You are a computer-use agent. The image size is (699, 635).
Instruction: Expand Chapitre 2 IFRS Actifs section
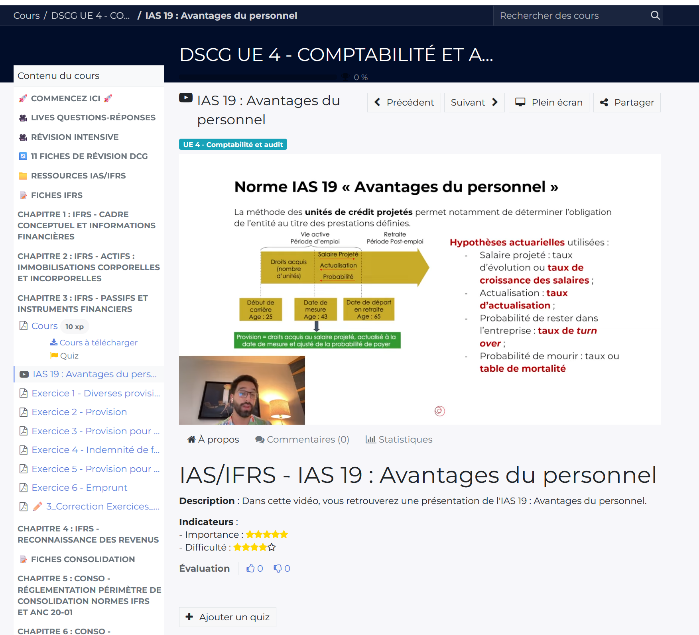point(87,267)
